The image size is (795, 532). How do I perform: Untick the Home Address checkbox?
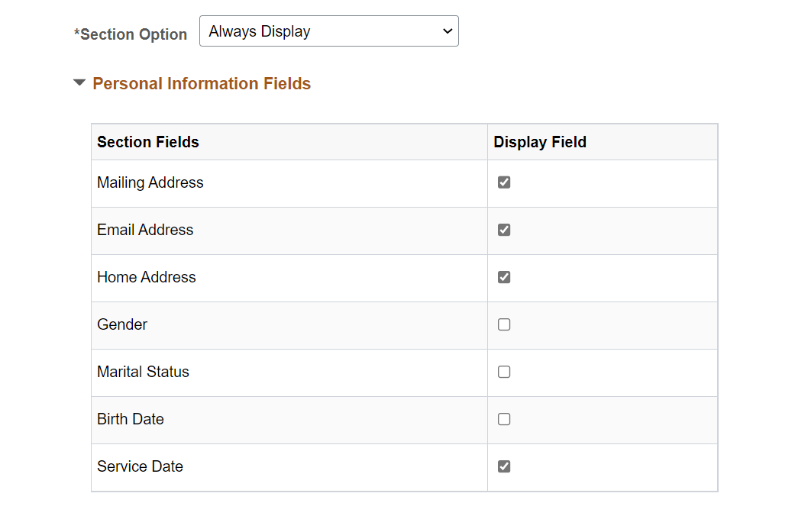[x=504, y=277]
